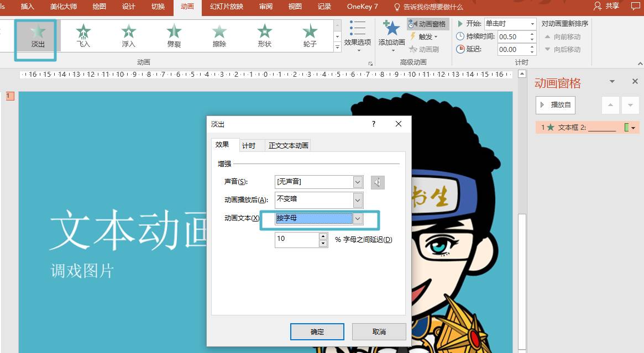Image resolution: width=644 pixels, height=353 pixels.
Task: Click the 播放自 play from button
Action: [x=556, y=105]
